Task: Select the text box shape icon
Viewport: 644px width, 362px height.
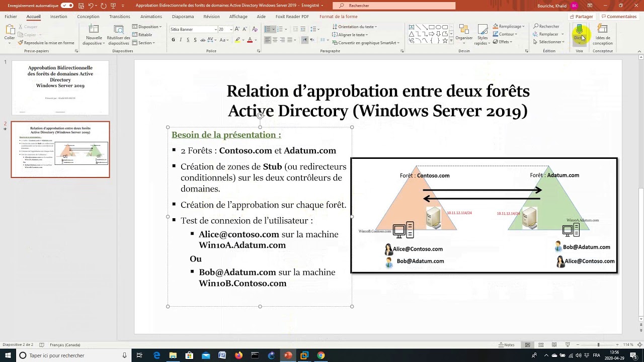Action: point(412,27)
